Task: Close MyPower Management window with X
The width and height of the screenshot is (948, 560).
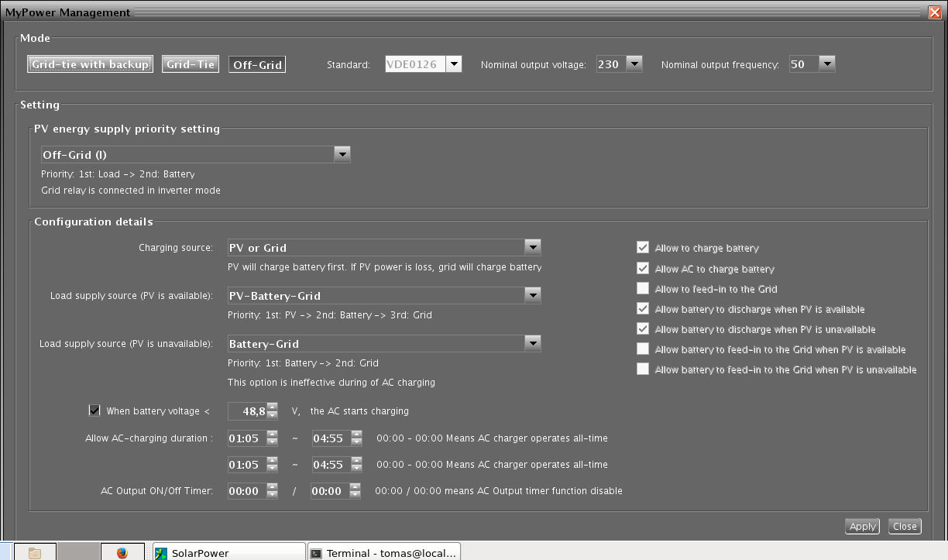Action: pyautogui.click(x=934, y=12)
